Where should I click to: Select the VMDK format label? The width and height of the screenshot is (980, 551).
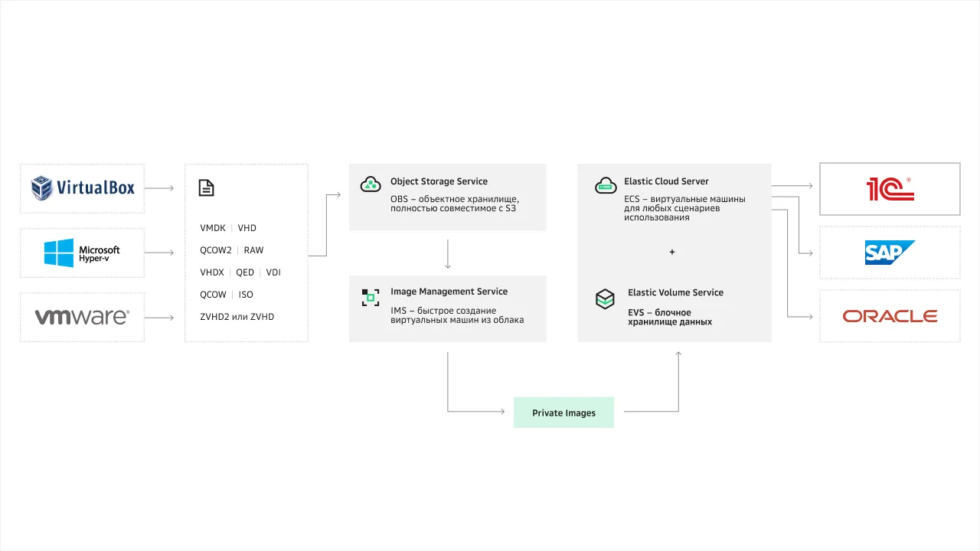click(x=213, y=228)
